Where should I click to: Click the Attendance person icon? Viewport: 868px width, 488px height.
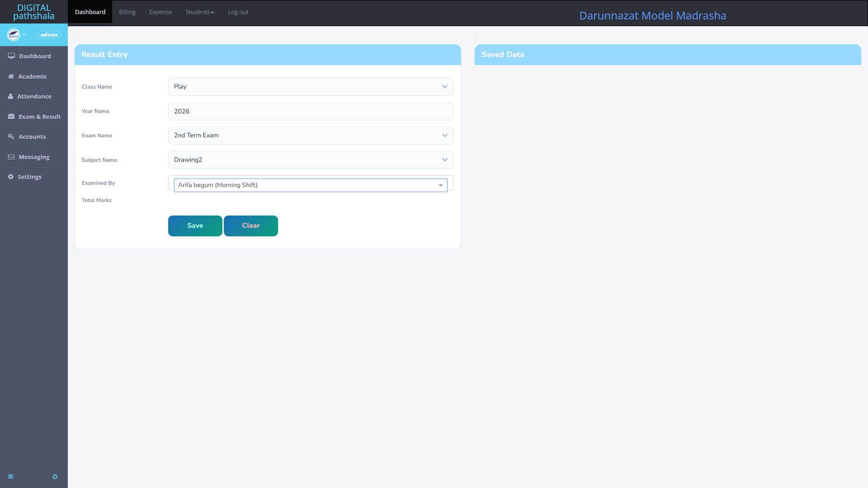pos(10,96)
